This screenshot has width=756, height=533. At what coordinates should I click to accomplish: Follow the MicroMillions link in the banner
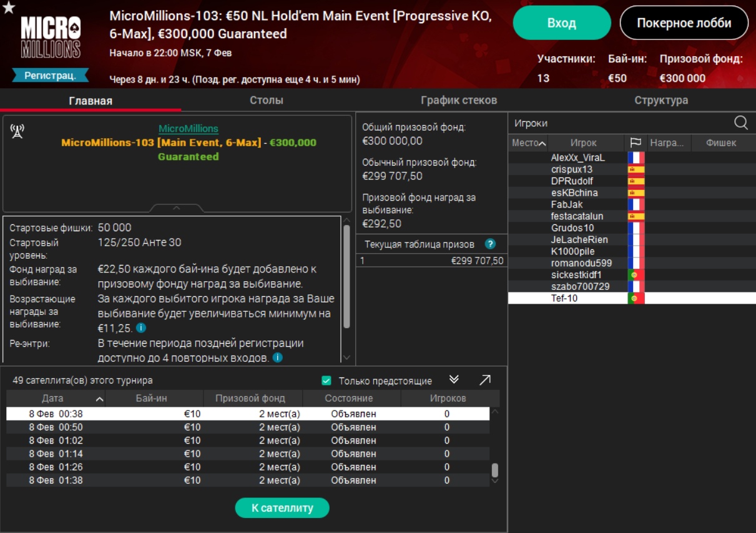(x=189, y=129)
